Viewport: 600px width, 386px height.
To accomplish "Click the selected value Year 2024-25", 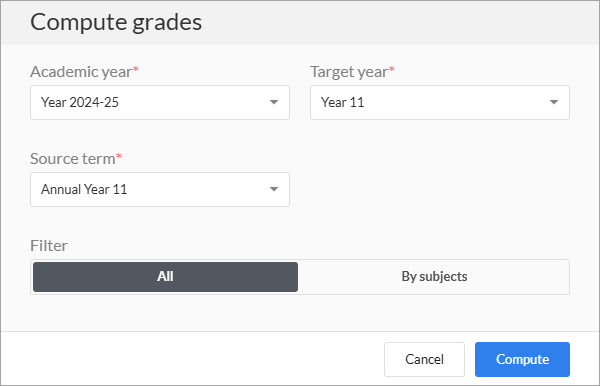I will point(80,103).
